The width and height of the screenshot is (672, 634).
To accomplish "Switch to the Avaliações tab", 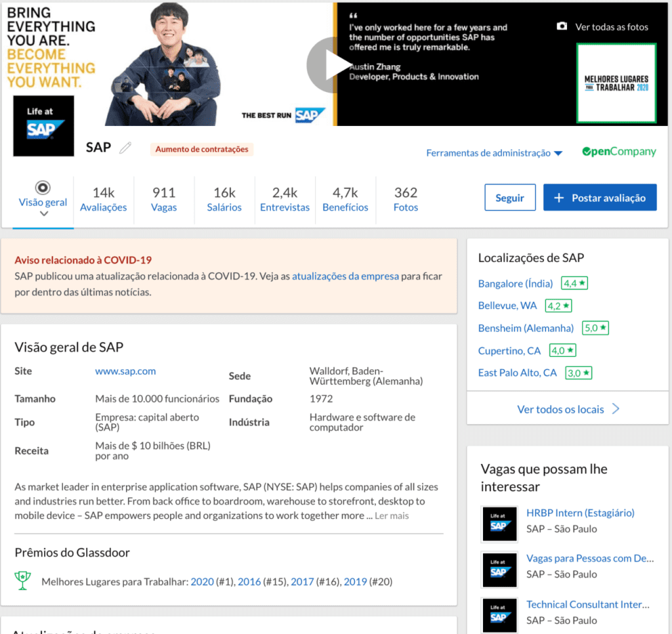I will click(x=103, y=199).
